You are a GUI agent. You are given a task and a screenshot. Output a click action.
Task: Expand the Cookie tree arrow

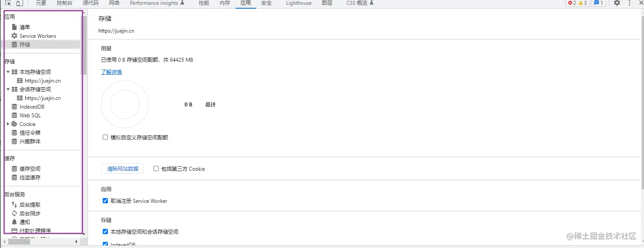coord(8,124)
